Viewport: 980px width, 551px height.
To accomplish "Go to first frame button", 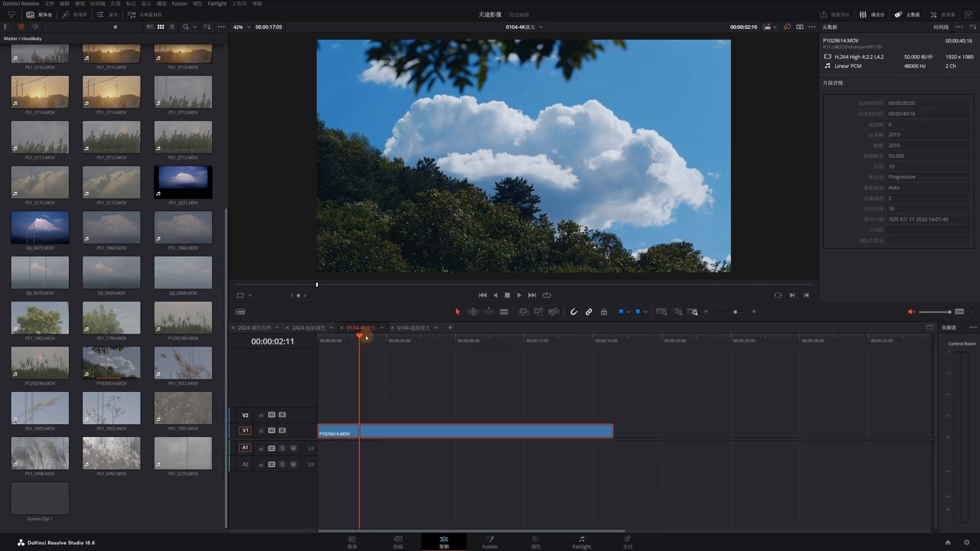I will pyautogui.click(x=482, y=295).
